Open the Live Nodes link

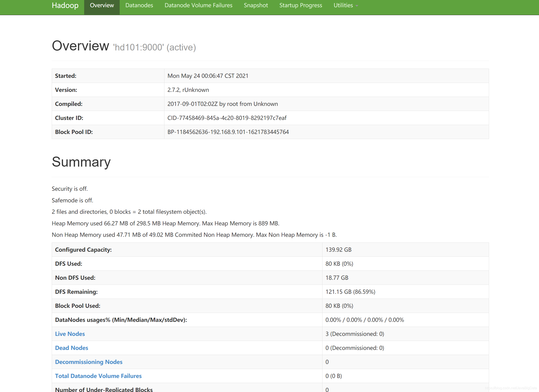click(x=70, y=334)
